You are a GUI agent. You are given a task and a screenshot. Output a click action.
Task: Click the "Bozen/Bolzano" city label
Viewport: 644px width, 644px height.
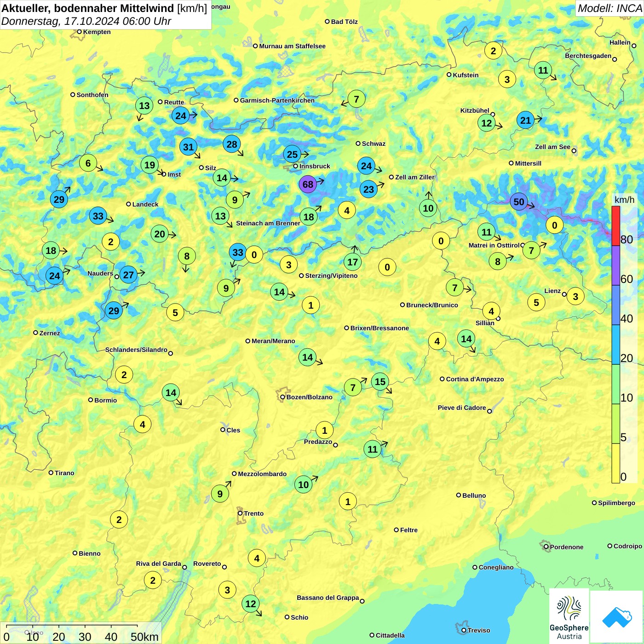point(310,397)
